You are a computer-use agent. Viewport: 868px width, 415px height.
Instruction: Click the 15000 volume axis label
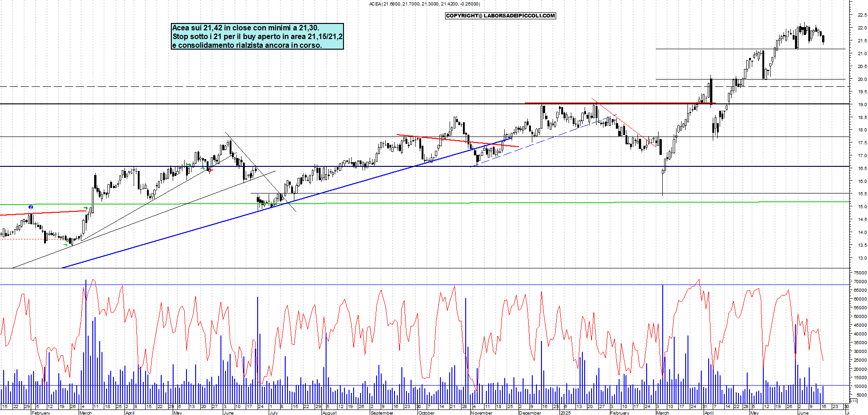[x=860, y=378]
